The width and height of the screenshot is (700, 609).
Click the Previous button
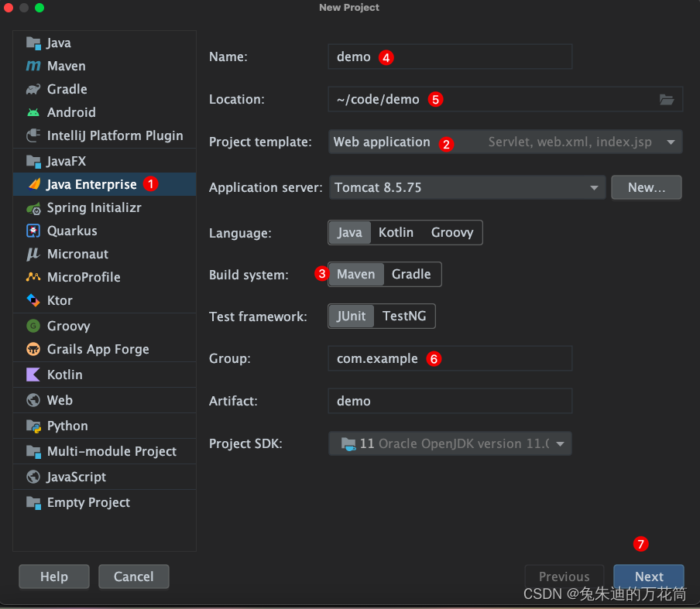(x=564, y=576)
